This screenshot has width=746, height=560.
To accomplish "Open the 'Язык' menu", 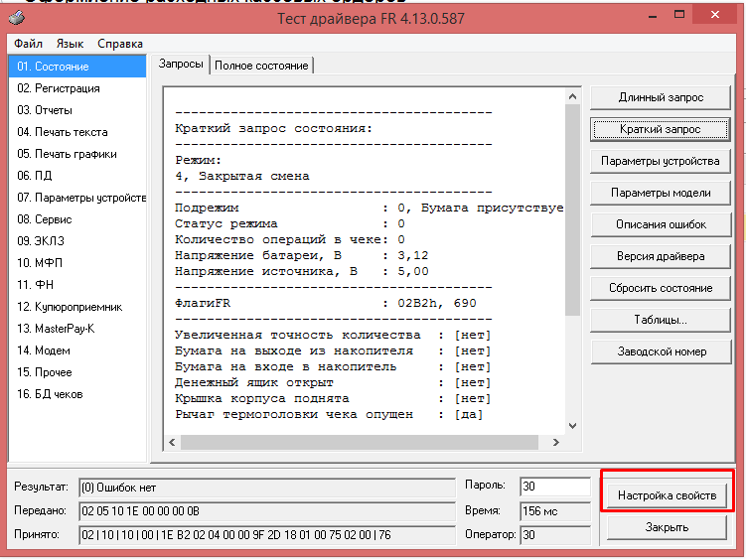I will [70, 44].
